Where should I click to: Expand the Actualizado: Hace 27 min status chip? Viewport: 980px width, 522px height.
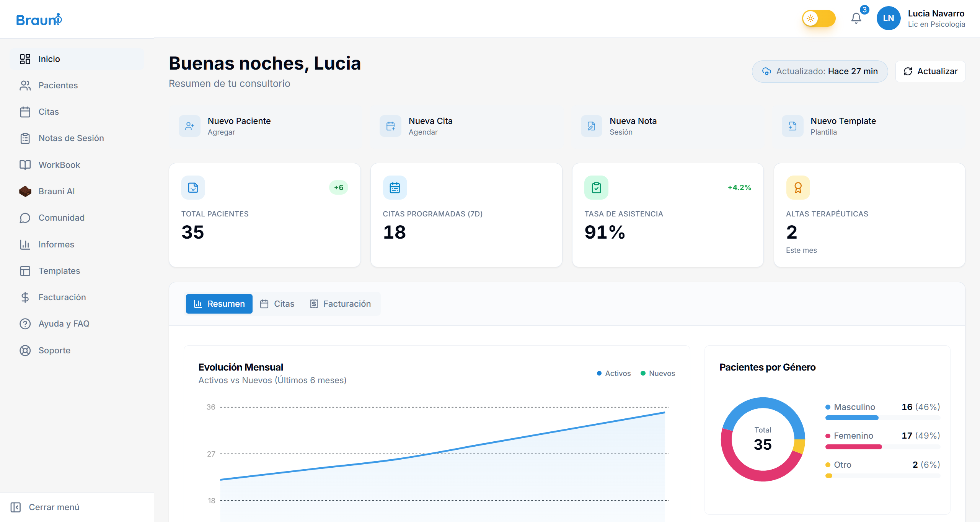819,71
